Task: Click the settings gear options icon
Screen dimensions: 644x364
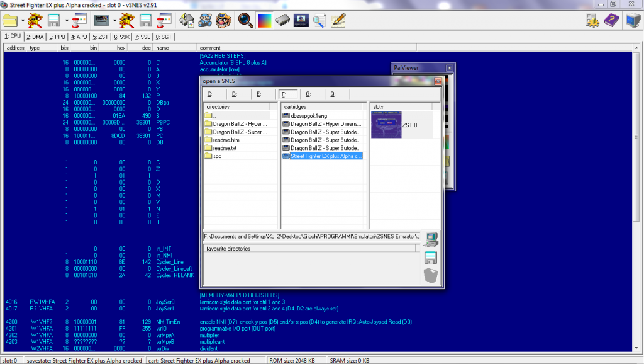Action: (x=592, y=20)
